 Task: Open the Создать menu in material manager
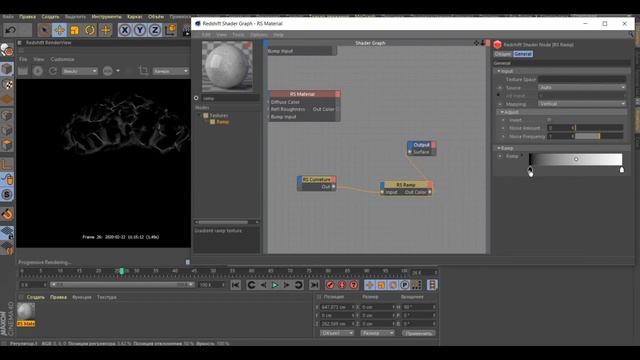point(36,297)
